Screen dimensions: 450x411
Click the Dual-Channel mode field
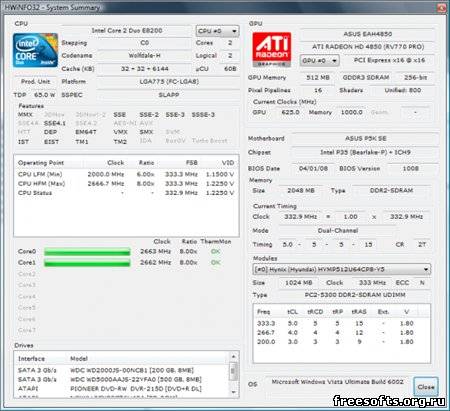338,230
